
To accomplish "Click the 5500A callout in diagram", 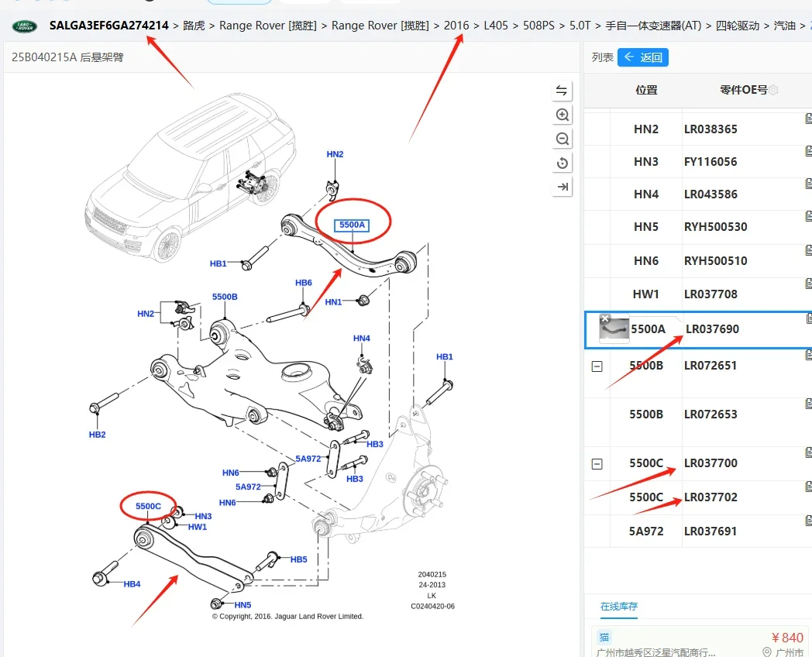I will point(352,225).
